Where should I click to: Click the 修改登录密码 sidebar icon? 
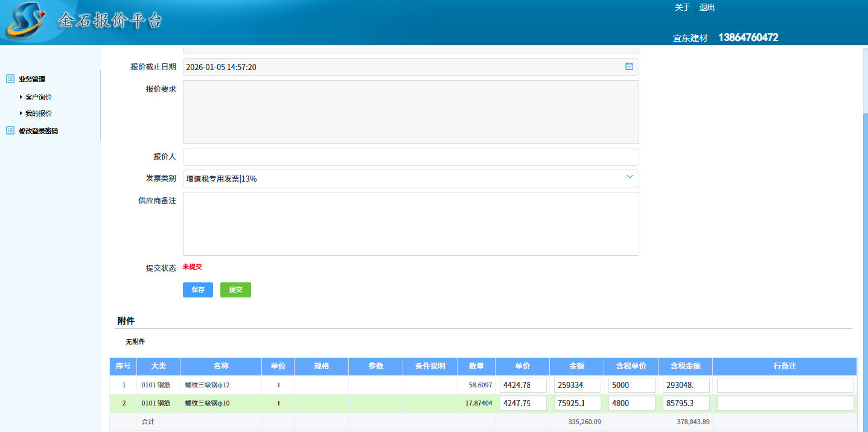[x=10, y=131]
